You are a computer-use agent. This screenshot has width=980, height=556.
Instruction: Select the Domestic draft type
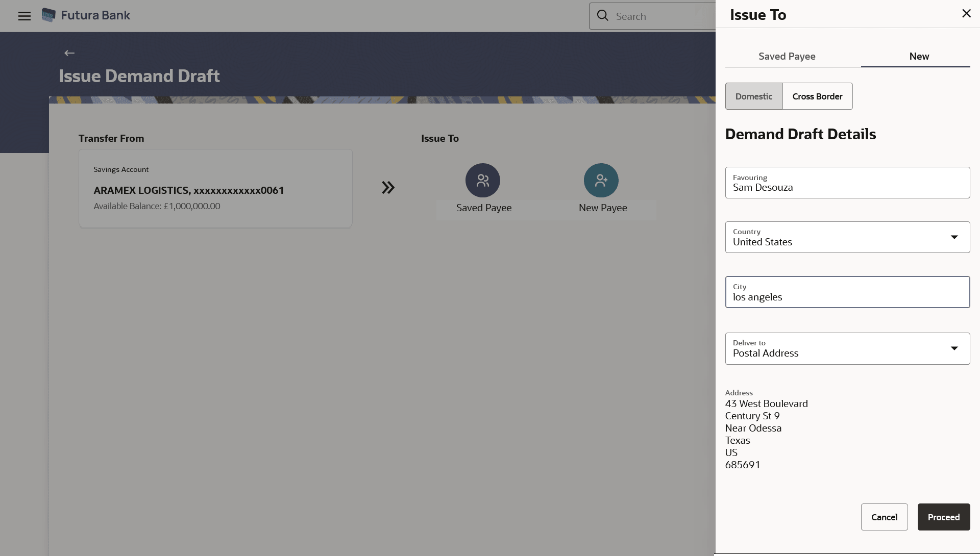(x=753, y=96)
